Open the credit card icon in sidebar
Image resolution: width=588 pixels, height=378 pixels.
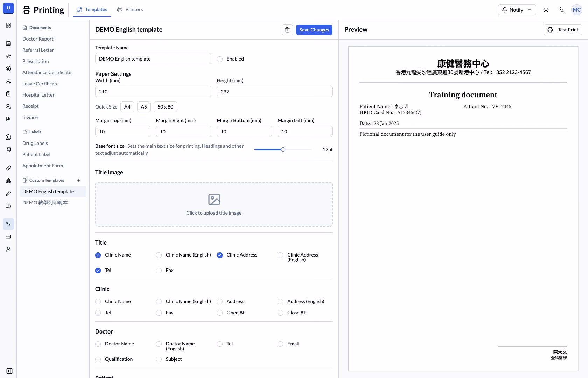(8, 237)
